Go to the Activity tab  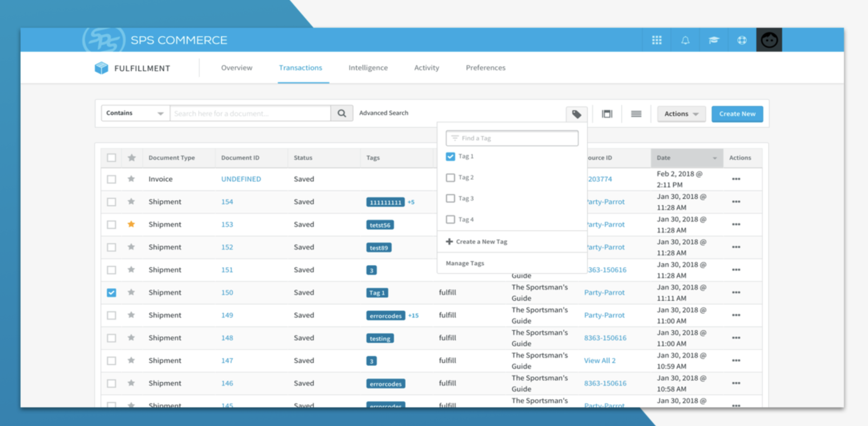coord(426,68)
